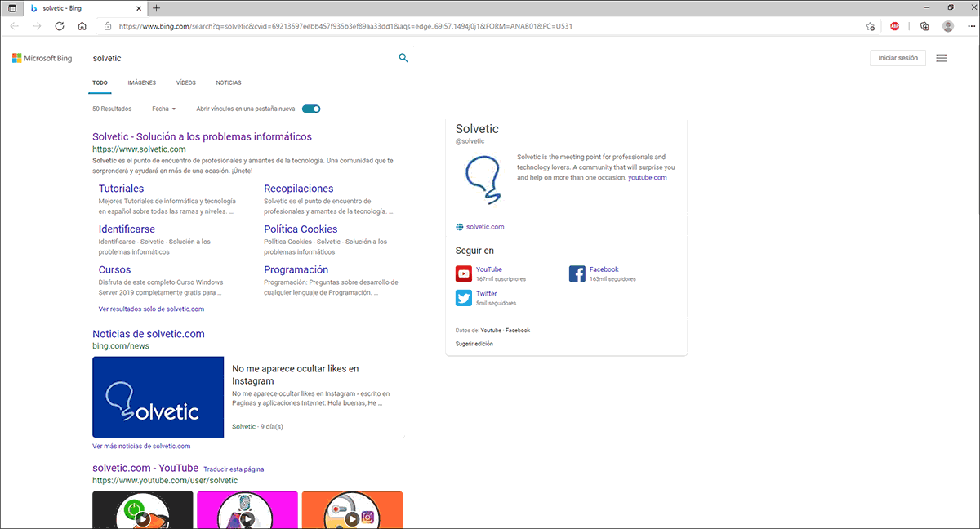Open a new tab with plus icon
The width and height of the screenshot is (980, 529).
[x=157, y=8]
